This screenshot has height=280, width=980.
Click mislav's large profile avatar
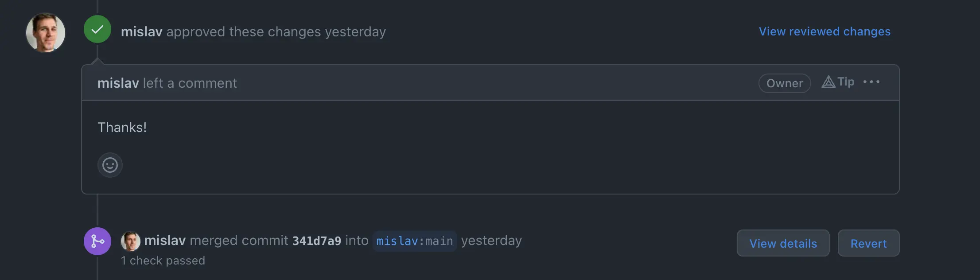46,32
